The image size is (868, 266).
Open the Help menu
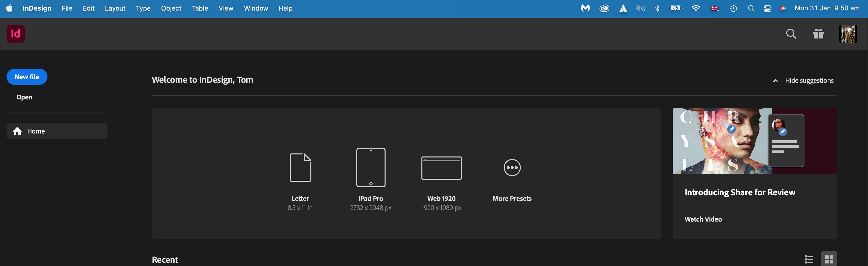tap(285, 8)
